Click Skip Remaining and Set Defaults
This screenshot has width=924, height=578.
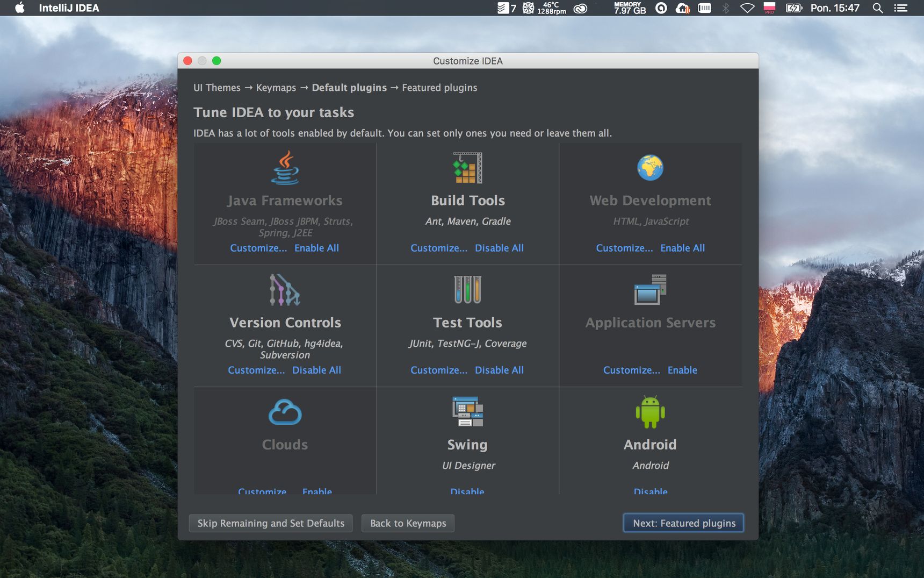271,523
